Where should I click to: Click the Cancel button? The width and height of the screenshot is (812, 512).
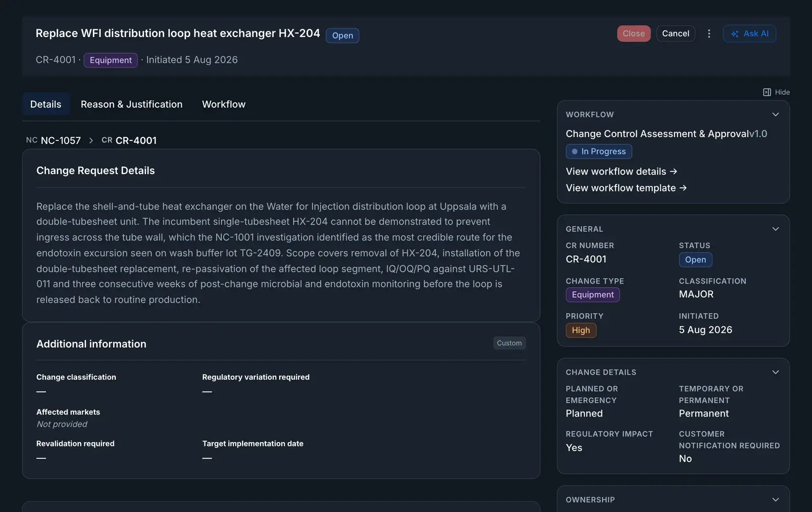click(x=675, y=33)
